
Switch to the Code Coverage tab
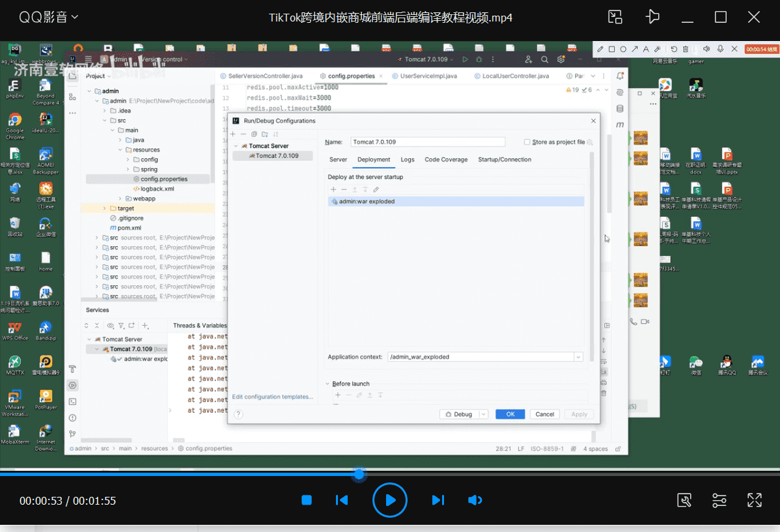coord(446,160)
